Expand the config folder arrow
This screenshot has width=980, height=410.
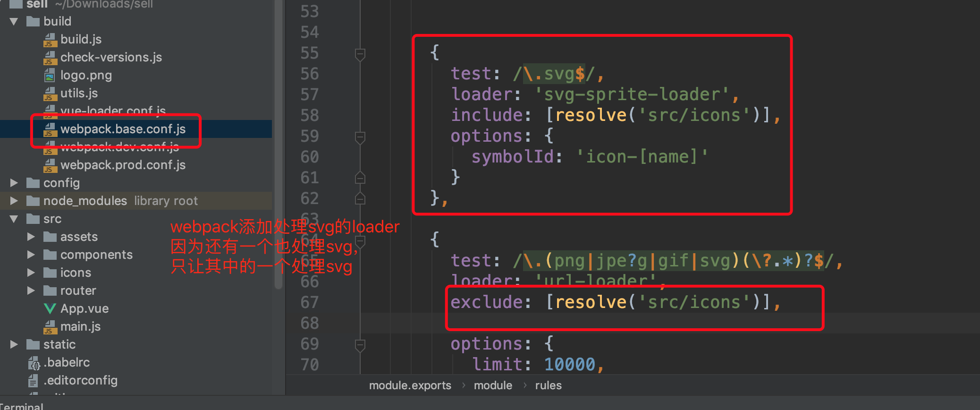(14, 183)
